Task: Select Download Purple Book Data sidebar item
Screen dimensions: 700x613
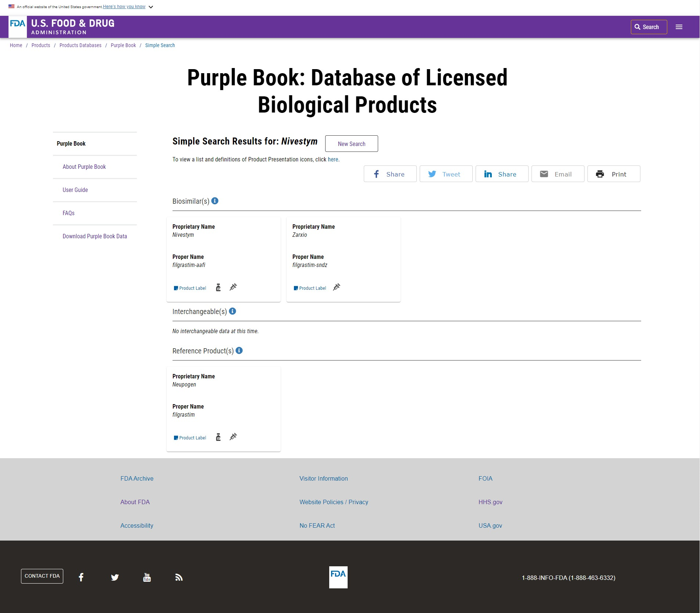Action: coord(95,236)
